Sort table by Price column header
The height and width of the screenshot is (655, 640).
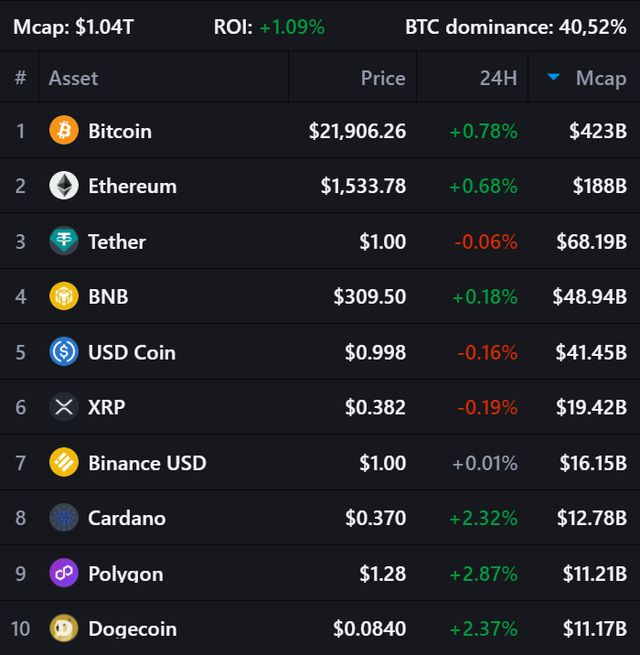383,78
